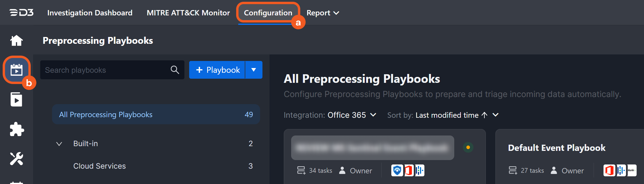Expand the Integration Office 365 filter
This screenshot has height=184, width=644.
pyautogui.click(x=352, y=115)
